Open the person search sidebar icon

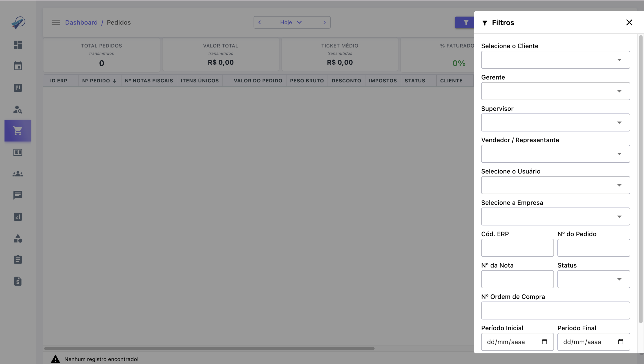tap(18, 109)
